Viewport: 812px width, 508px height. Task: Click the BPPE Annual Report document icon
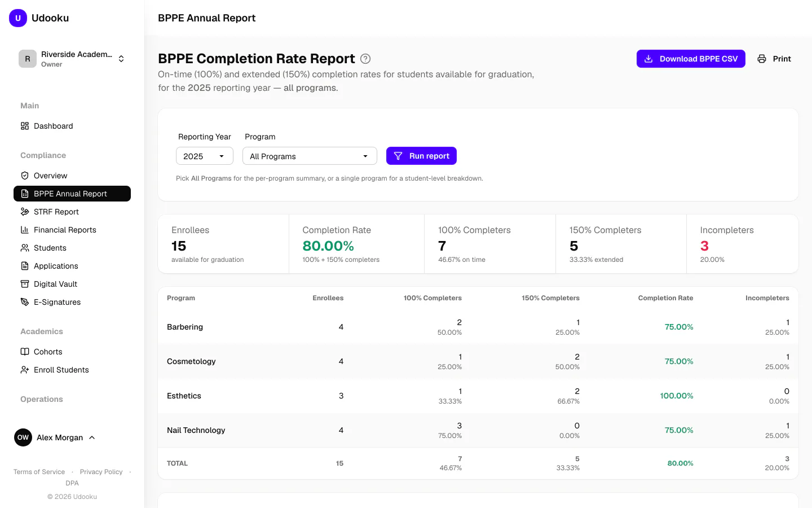tap(25, 194)
